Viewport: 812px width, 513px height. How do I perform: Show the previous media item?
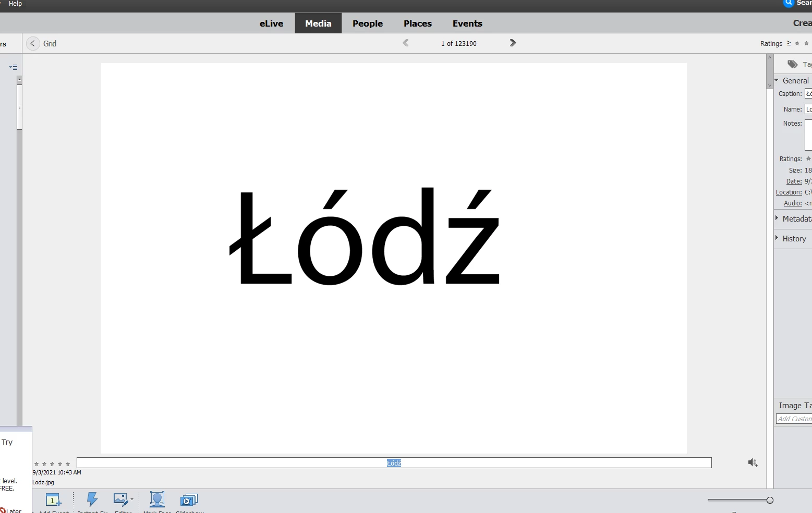pyautogui.click(x=406, y=43)
